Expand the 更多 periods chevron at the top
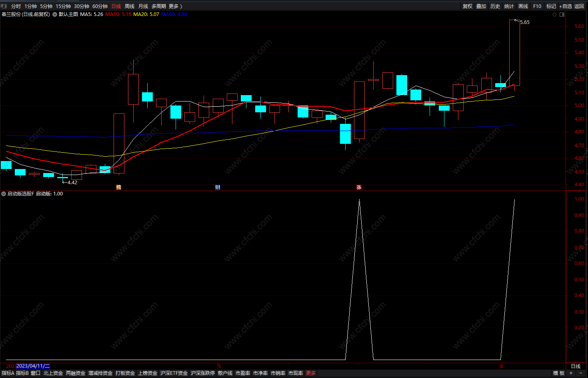Image resolution: width=588 pixels, height=378 pixels. point(181,6)
